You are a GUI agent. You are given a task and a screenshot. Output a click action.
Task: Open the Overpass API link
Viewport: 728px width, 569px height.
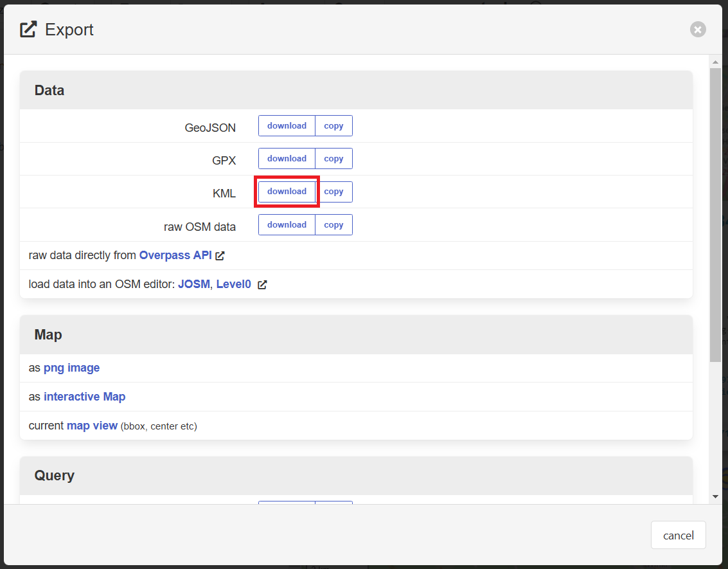(x=175, y=255)
